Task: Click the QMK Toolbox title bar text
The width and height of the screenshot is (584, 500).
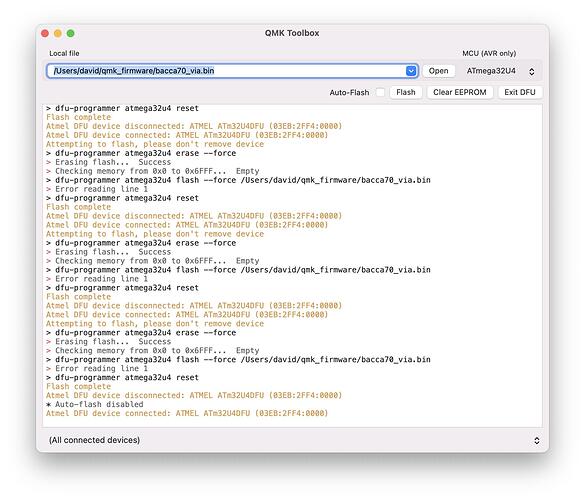Action: pos(292,33)
